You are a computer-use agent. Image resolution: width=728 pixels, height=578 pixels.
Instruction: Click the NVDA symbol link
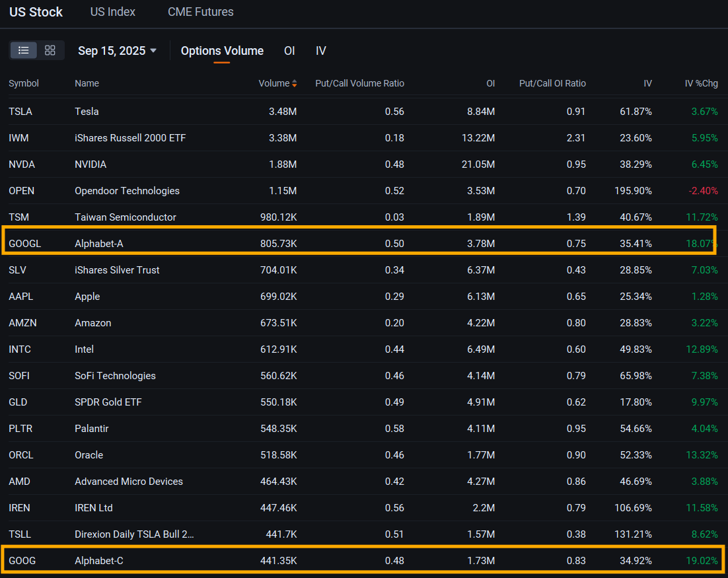[x=22, y=164]
